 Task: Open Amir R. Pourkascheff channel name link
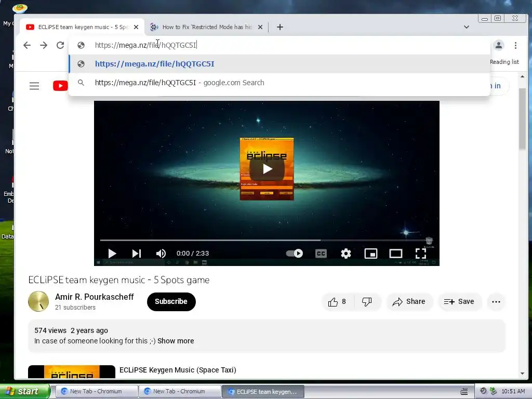[95, 297]
